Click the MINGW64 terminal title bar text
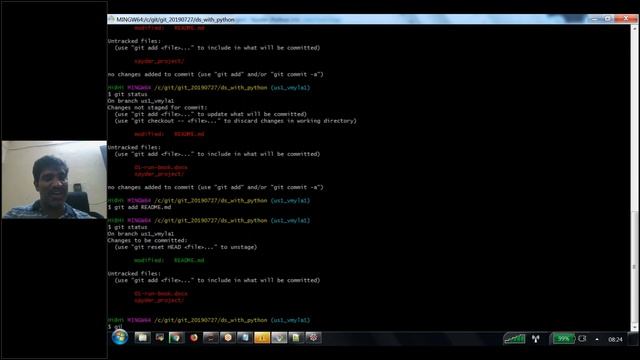Screen dimensions: 640x360 [176, 19]
